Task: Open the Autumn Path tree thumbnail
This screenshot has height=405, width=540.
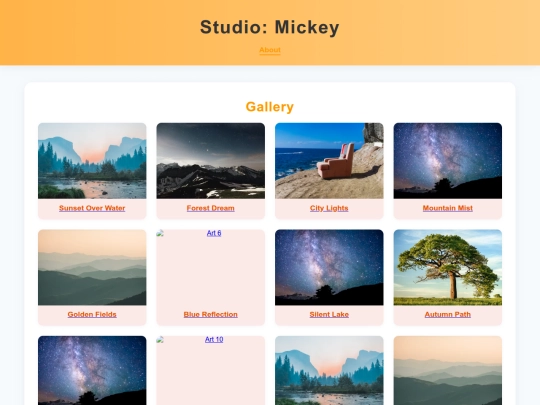Action: [x=447, y=267]
